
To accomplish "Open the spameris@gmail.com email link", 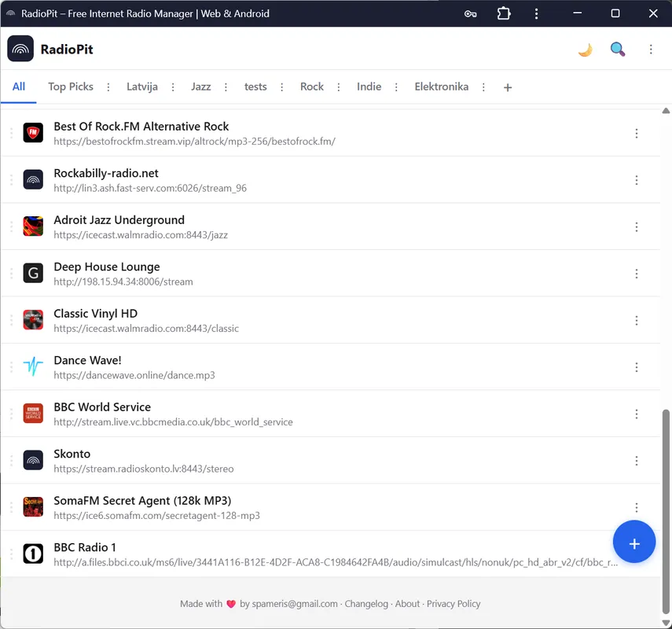I will 295,604.
